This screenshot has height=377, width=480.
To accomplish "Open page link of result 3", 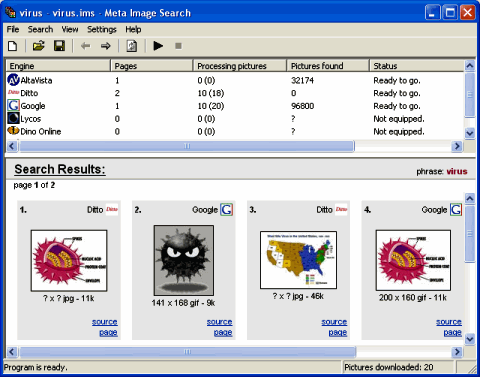I will click(x=338, y=332).
